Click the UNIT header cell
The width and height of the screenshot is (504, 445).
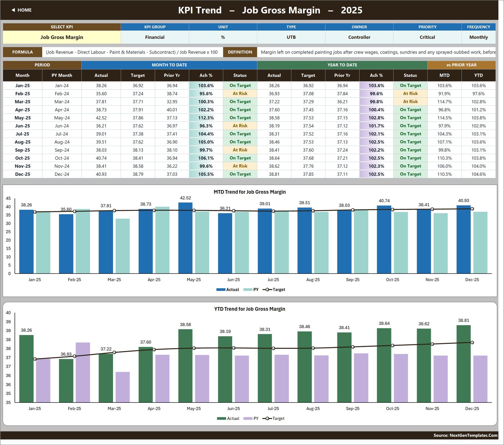223,27
